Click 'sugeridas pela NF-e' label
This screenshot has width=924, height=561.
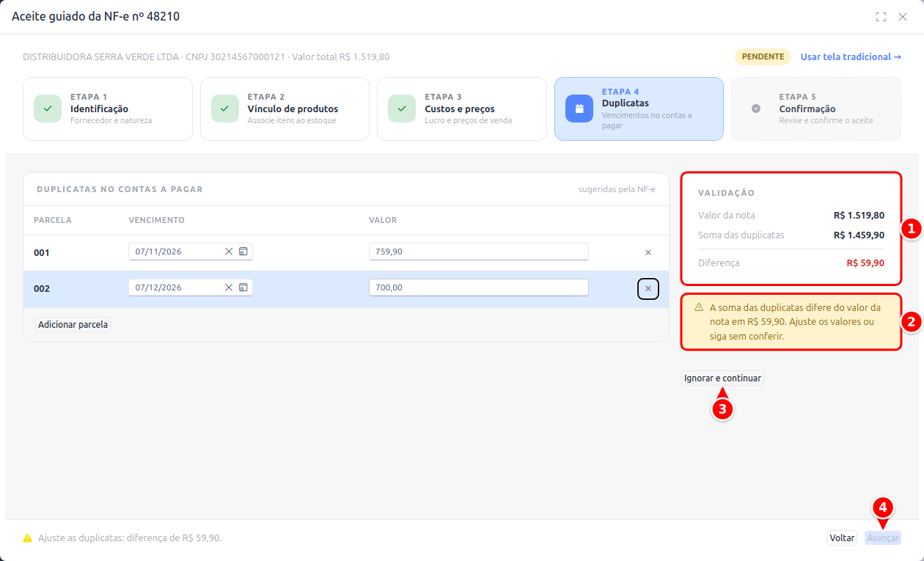617,189
